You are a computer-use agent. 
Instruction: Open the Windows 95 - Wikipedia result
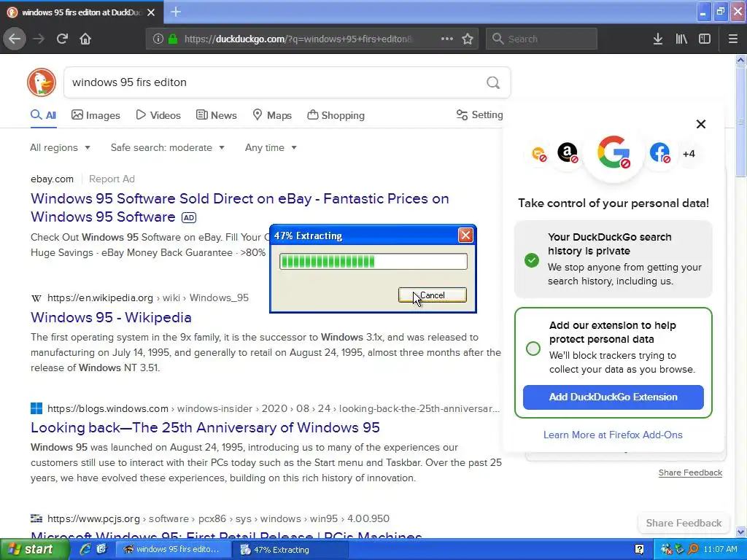point(111,318)
